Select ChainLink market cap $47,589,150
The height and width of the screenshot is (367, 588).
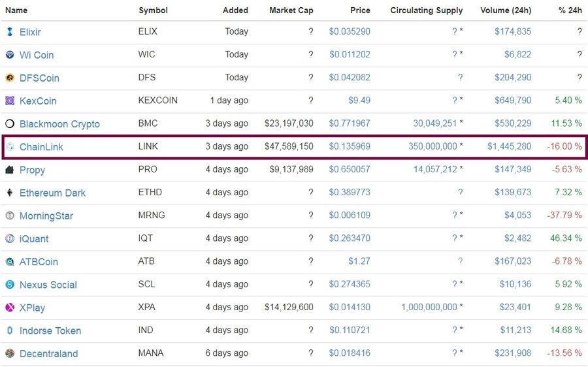(x=289, y=146)
